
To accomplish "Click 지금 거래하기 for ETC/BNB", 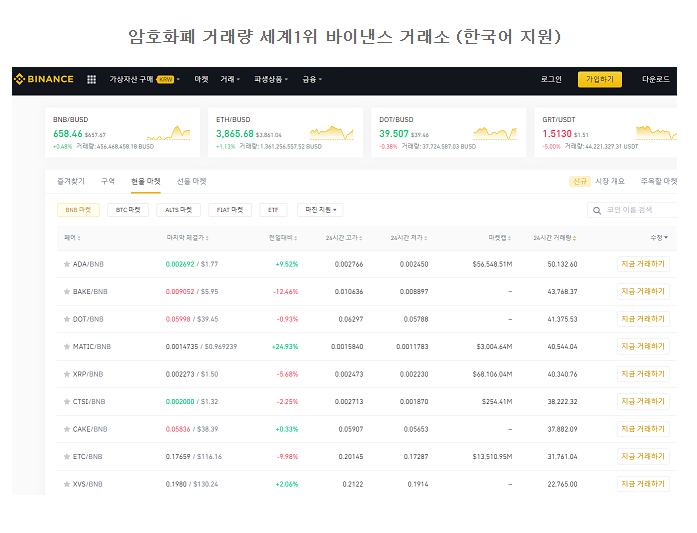I will (643, 457).
